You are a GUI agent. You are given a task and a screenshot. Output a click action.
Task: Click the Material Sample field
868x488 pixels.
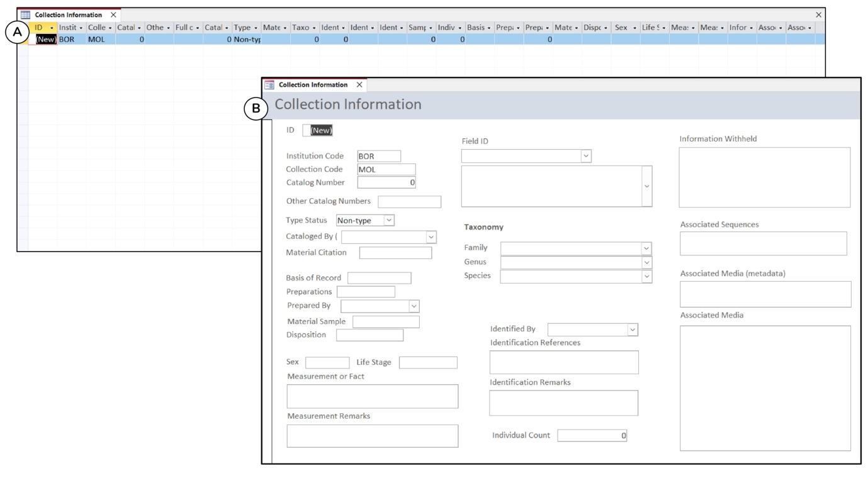(386, 322)
